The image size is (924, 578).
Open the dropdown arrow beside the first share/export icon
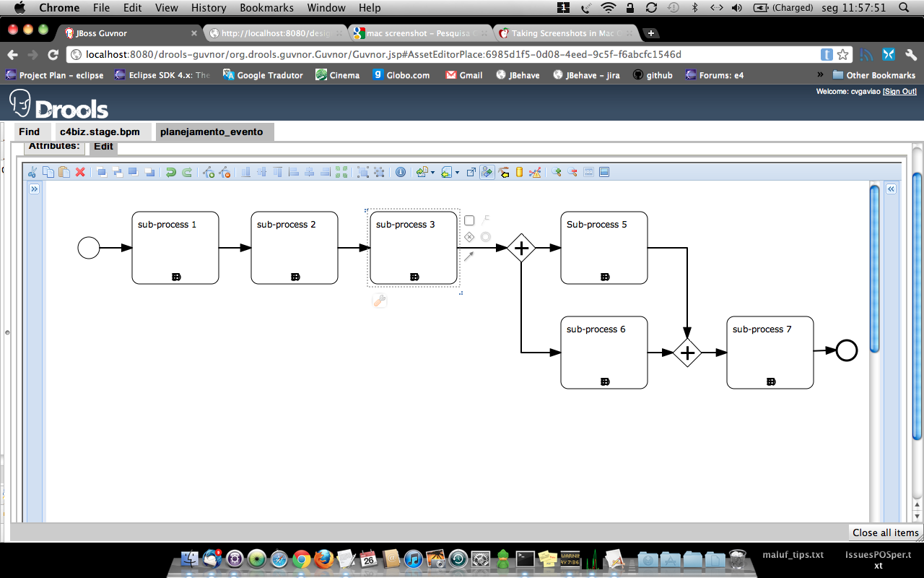[432, 173]
